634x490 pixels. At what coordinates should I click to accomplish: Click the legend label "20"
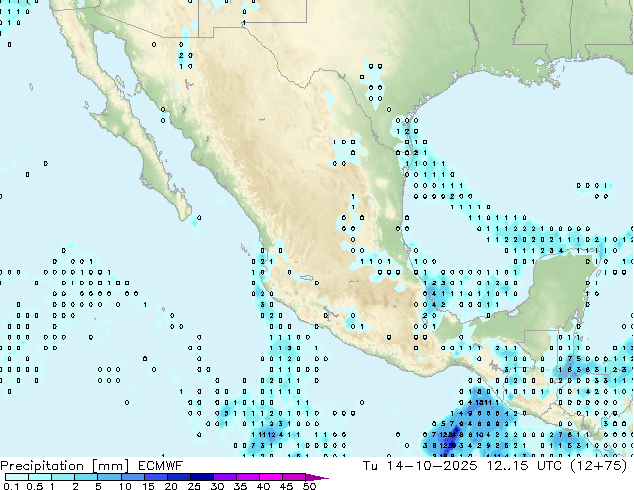(x=171, y=486)
